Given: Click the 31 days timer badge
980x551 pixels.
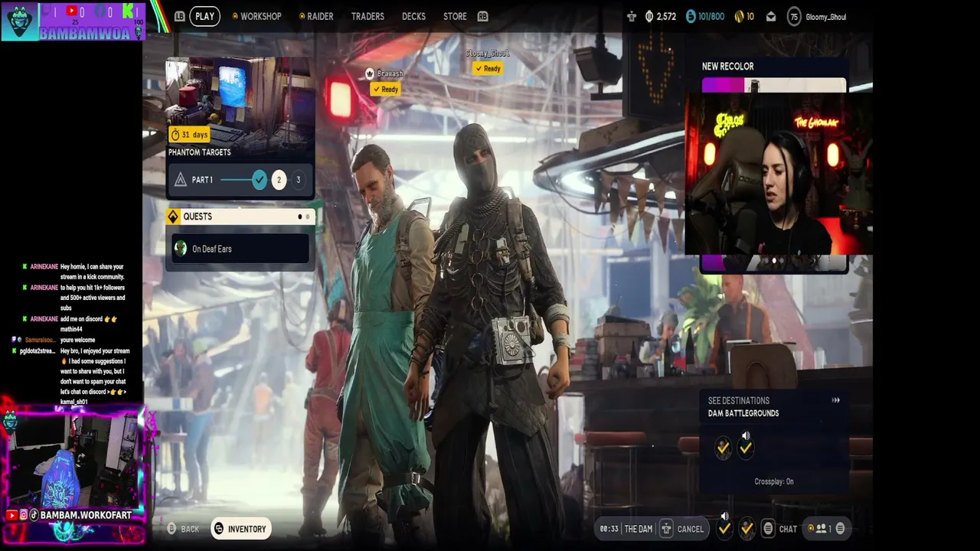Looking at the screenshot, I should [x=189, y=135].
